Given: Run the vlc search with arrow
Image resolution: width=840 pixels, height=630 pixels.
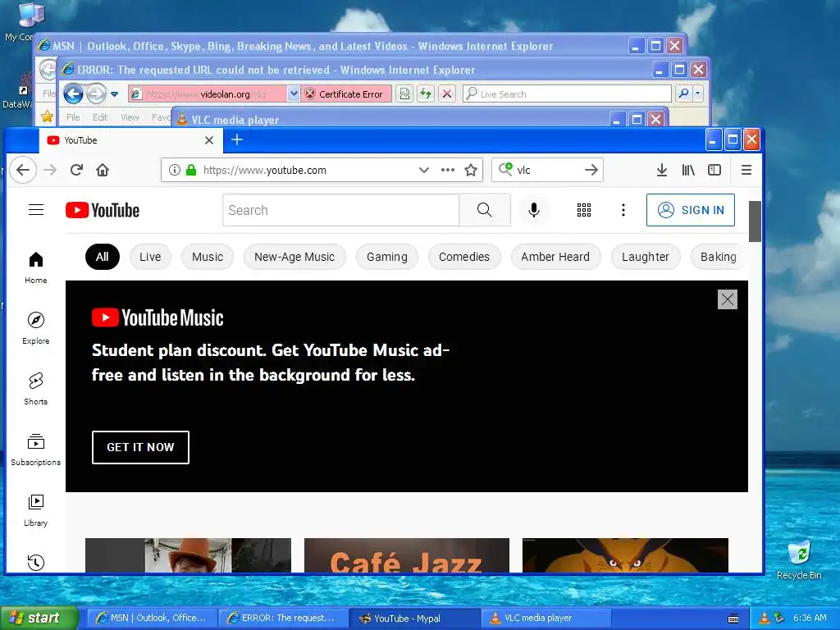Looking at the screenshot, I should point(591,171).
